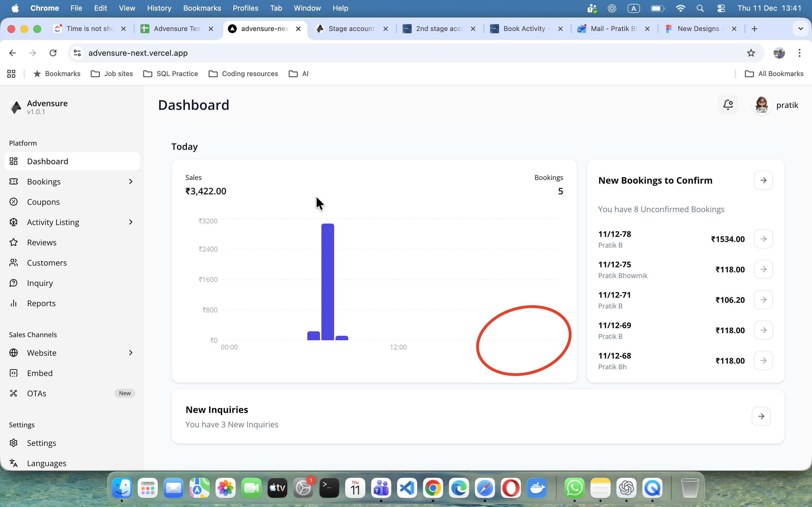Click the Languages translate icon
The width and height of the screenshot is (812, 507).
14,463
